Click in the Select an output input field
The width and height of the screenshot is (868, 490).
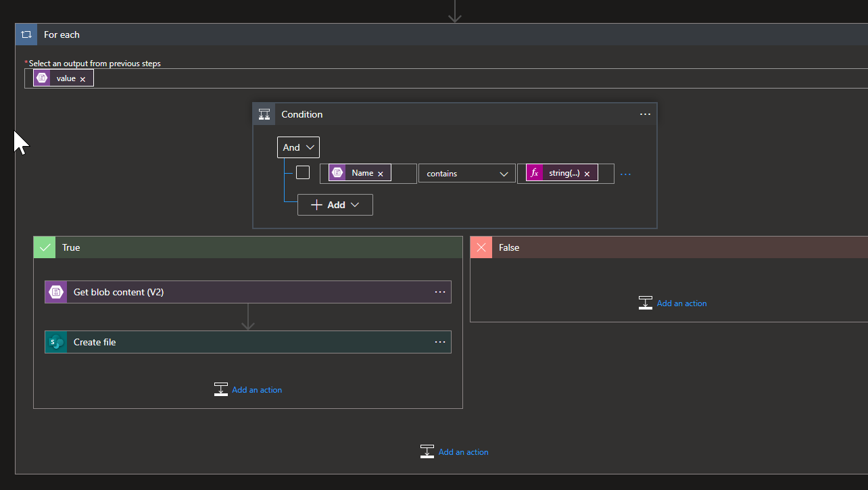(446, 78)
